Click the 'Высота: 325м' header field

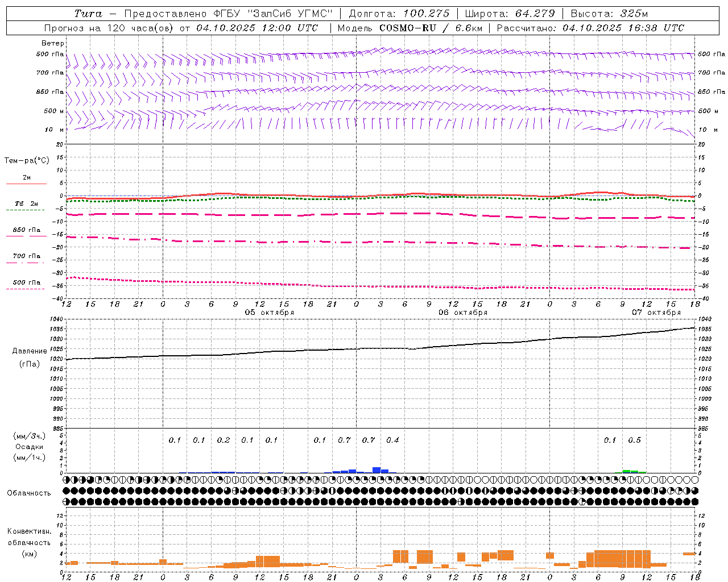609,14
